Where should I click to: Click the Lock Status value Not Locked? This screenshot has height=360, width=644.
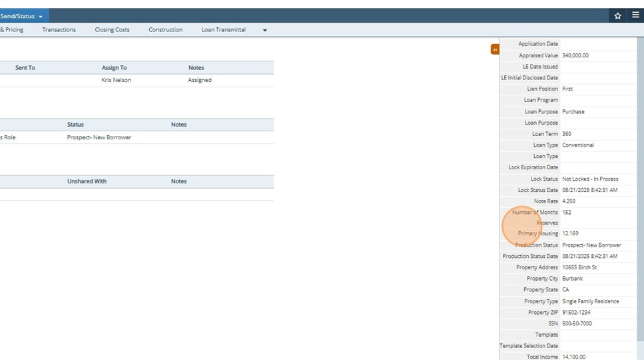589,179
